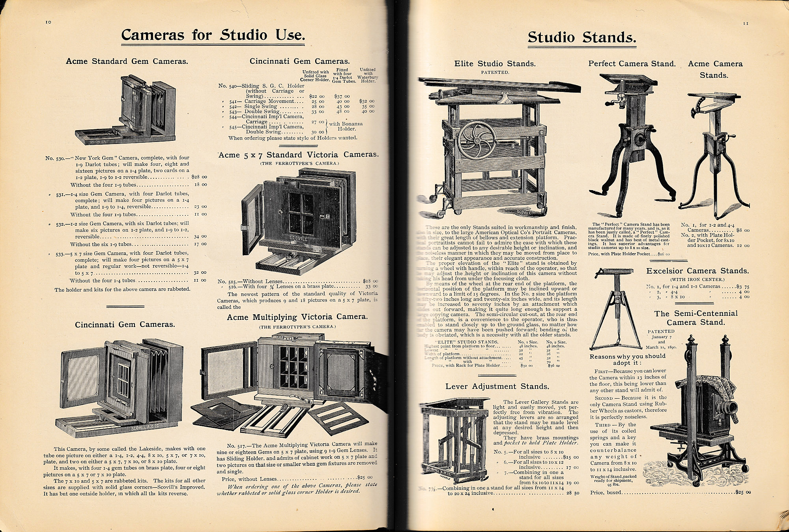Image resolution: width=789 pixels, height=532 pixels.
Task: Click the lower "Cincinnati Gem Cameras." heading above the illustration
Action: pos(125,324)
